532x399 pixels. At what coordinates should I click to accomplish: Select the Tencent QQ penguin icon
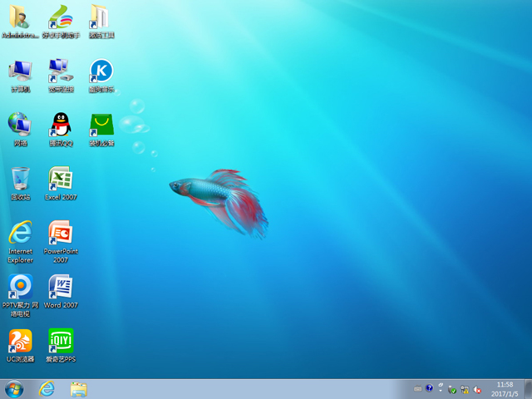[60, 126]
